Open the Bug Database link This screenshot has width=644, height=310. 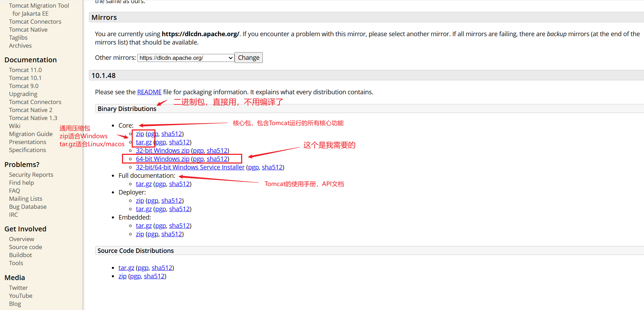(28, 207)
